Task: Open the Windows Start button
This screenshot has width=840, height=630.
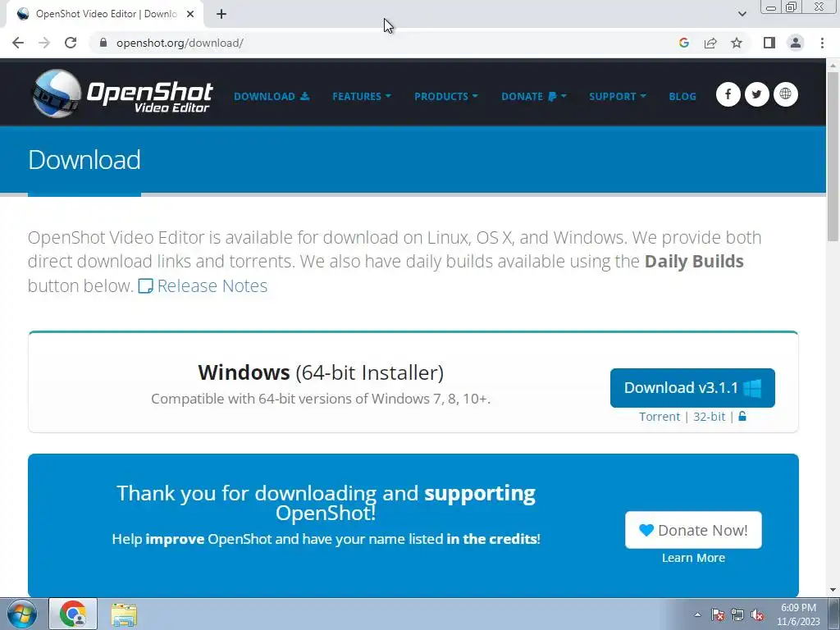Action: [21, 614]
